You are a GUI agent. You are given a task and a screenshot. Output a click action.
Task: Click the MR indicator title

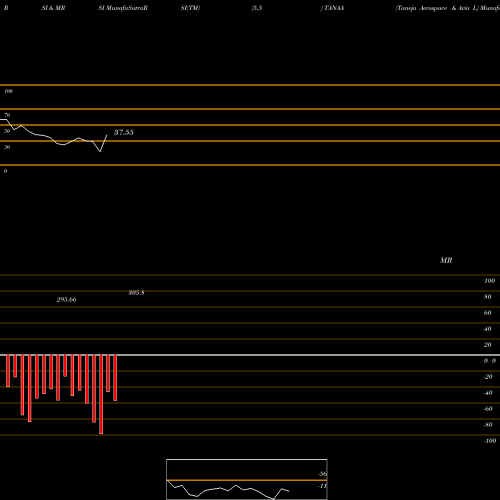(446, 260)
